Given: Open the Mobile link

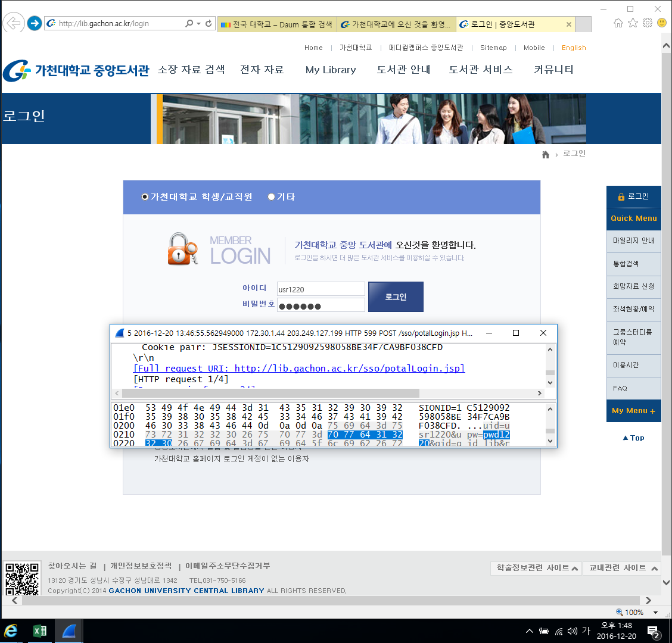Looking at the screenshot, I should point(534,48).
